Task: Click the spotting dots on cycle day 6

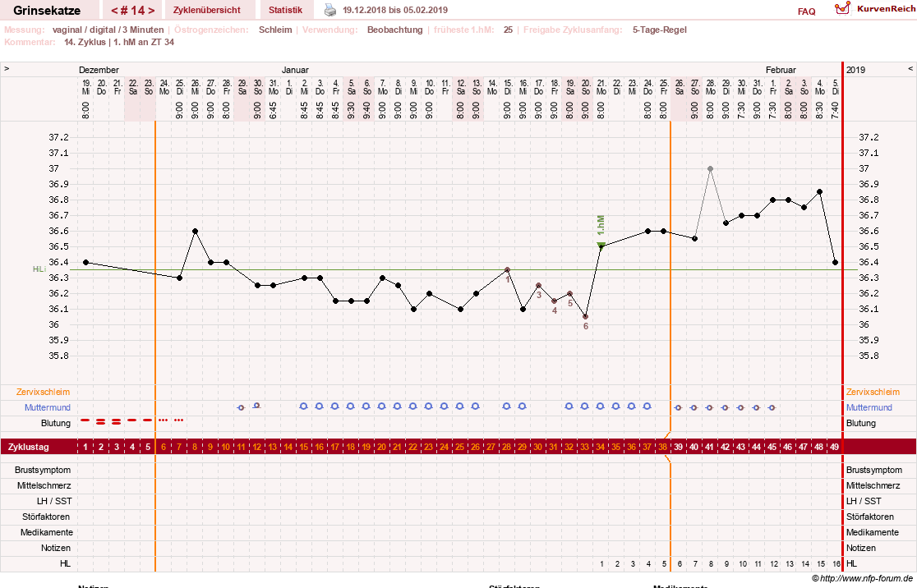Action: (164, 420)
